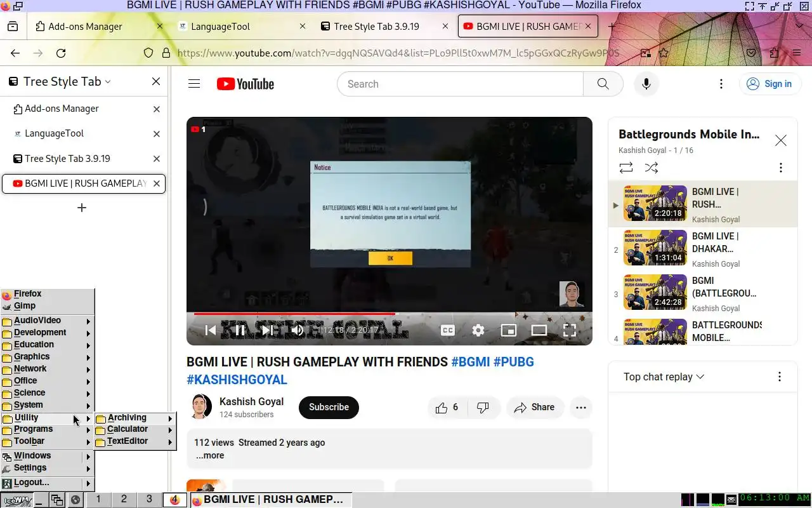Open picture-in-picture icon in address bar
Screen dimensions: 812x508
[645, 53]
